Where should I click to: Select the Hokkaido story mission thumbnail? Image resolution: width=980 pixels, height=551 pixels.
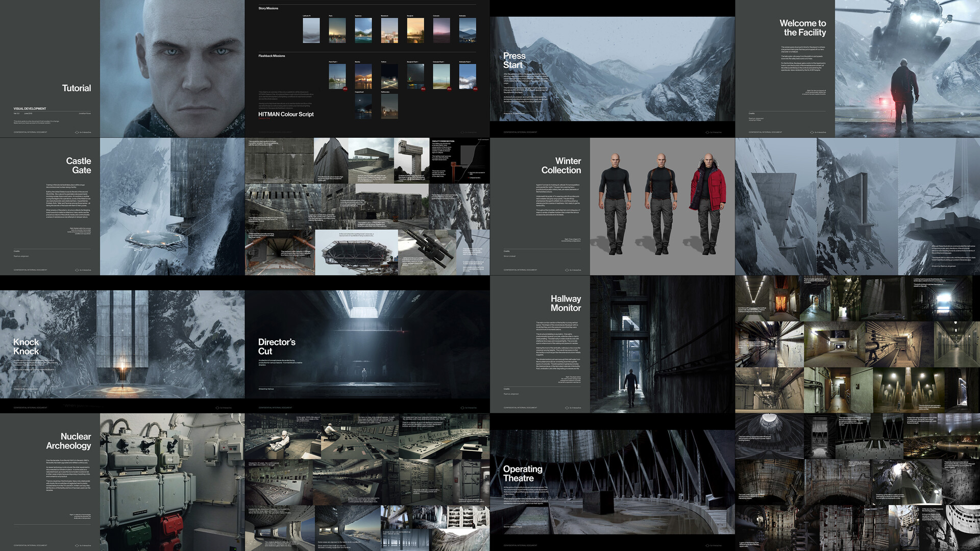(x=468, y=30)
